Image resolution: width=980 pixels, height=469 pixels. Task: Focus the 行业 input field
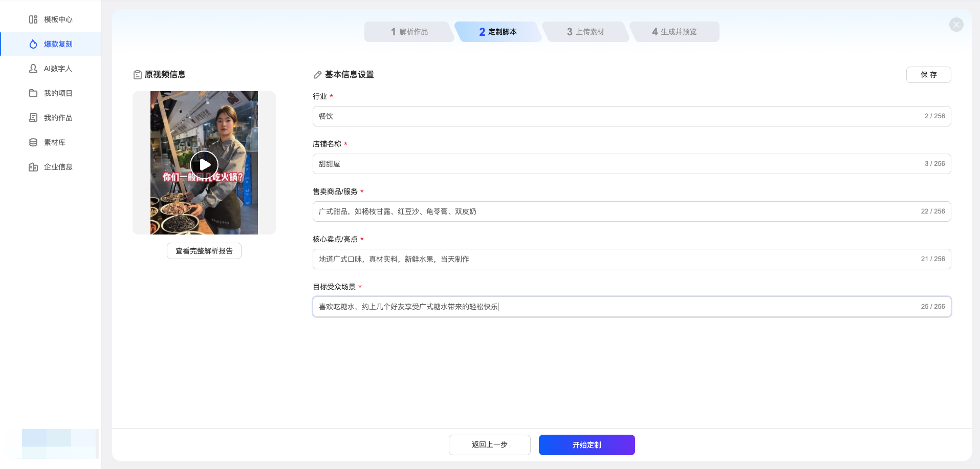[x=614, y=116]
